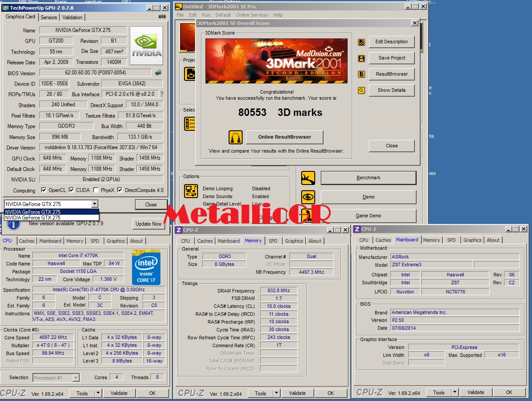Image resolution: width=532 pixels, height=401 pixels.
Task: Click the bus interface question mark icon
Action: 162,94
